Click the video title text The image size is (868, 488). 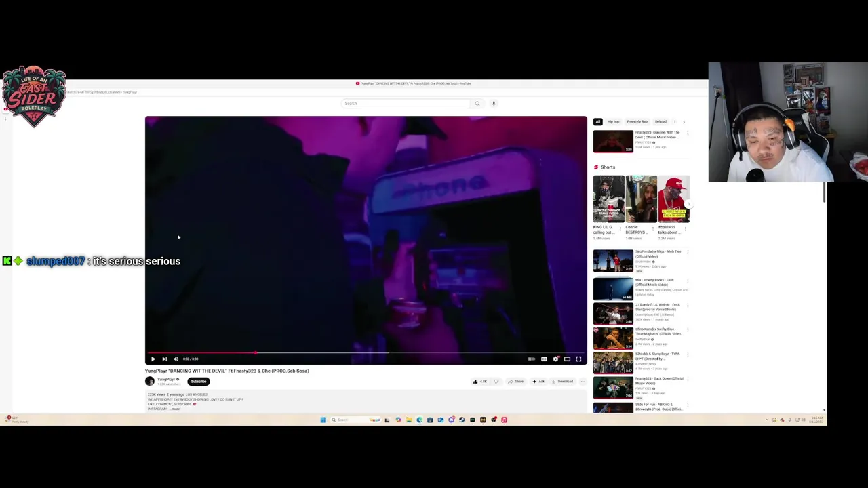tap(226, 371)
